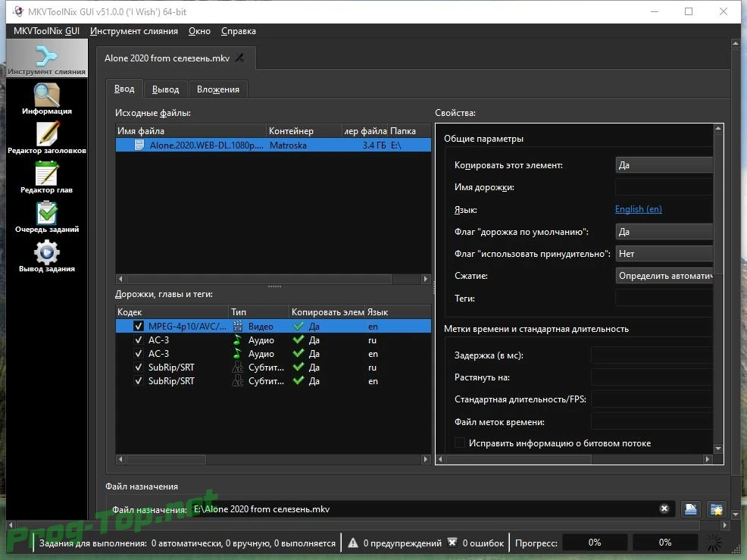
Task: Uncheck the Russian SubRip/SRT subtitle track
Action: pyautogui.click(x=139, y=368)
